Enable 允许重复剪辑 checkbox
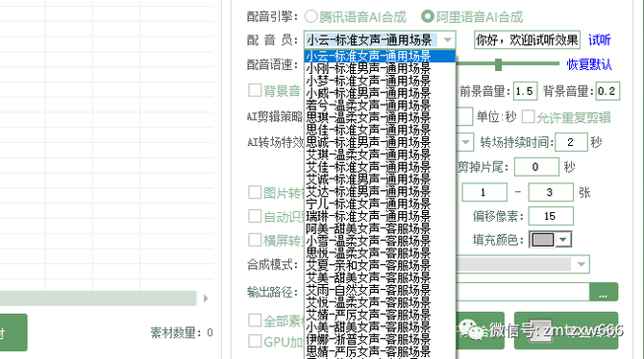This screenshot has height=359, width=644. coord(529,117)
